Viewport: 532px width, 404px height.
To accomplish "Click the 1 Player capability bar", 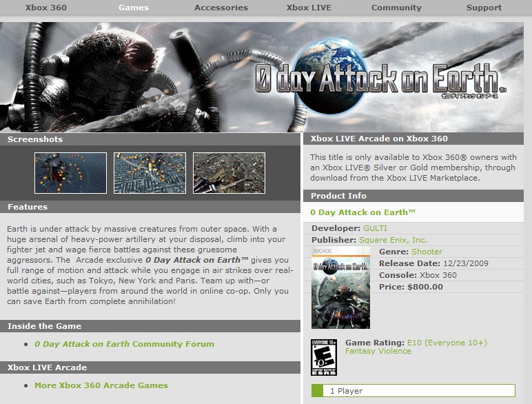I will tap(413, 391).
